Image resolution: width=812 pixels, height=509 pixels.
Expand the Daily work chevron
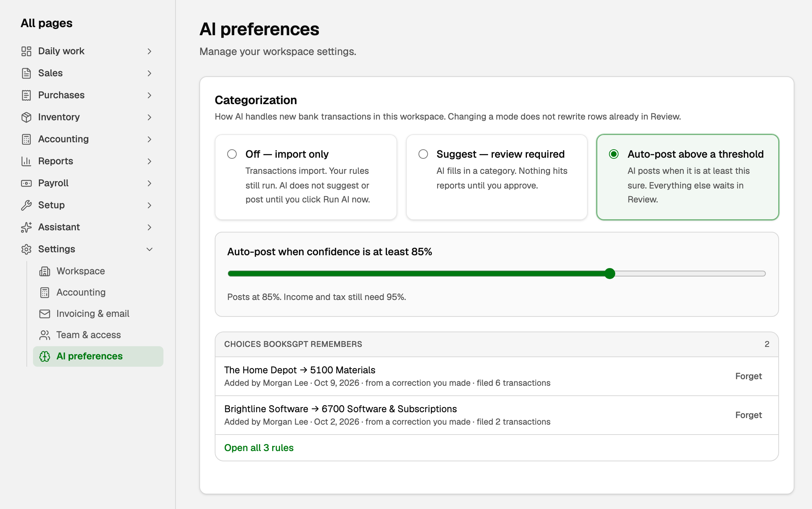pos(150,51)
